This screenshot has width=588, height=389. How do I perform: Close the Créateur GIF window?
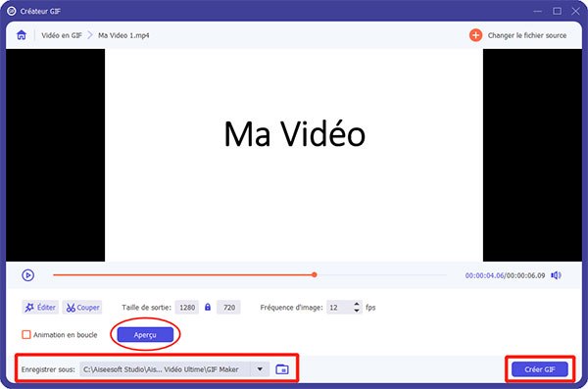(575, 11)
